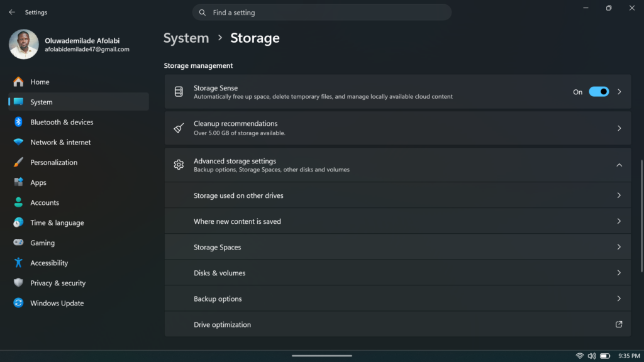The image size is (644, 362).
Task: Click the Advanced storage settings gear icon
Action: click(179, 165)
